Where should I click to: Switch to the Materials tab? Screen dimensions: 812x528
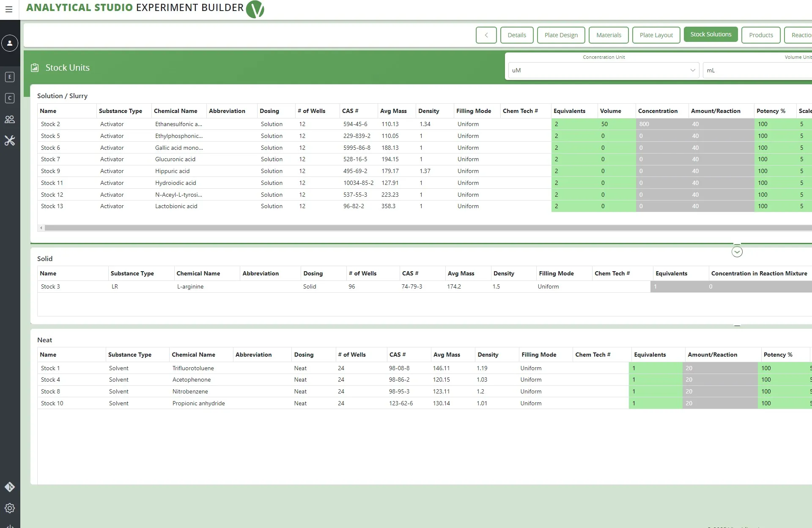(608, 35)
